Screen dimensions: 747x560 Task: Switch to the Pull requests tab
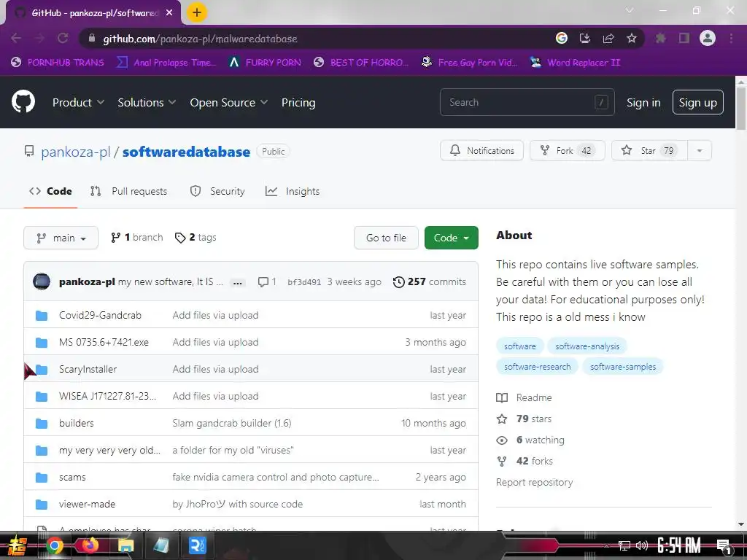tap(128, 191)
